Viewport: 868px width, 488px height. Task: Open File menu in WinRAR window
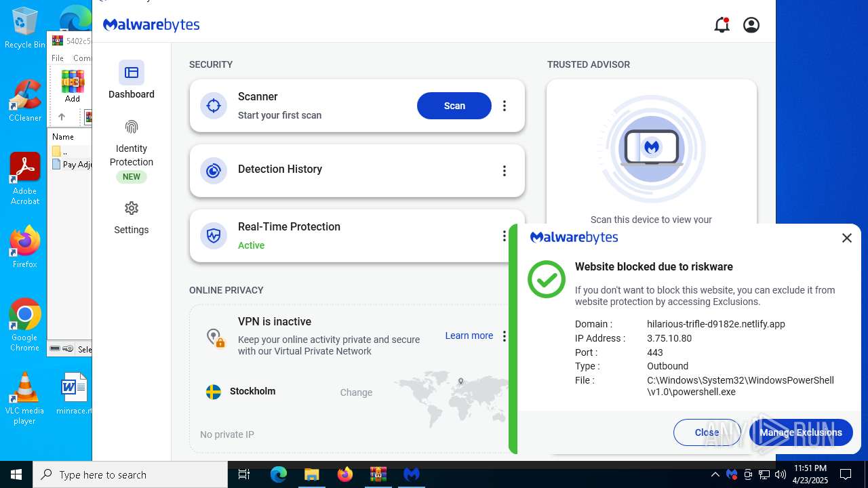pyautogui.click(x=58, y=58)
